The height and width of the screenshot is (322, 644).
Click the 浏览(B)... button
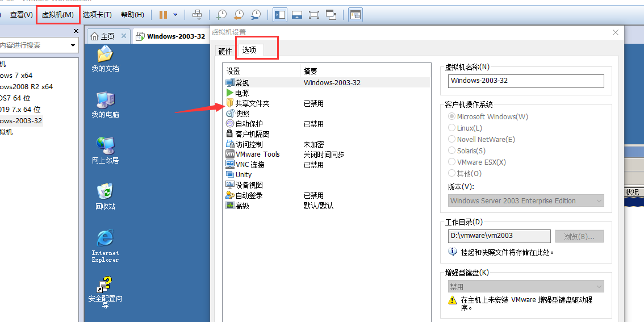click(x=579, y=236)
